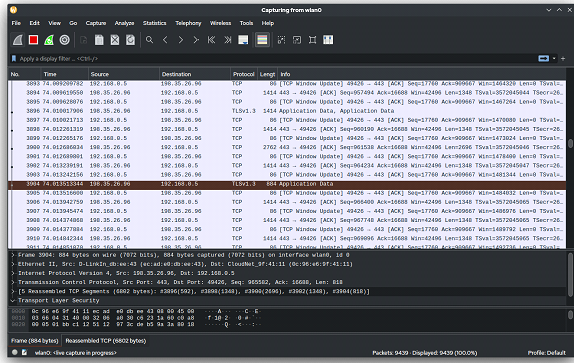Sort packets by the Info column header
574x363 pixels.
[x=422, y=74]
